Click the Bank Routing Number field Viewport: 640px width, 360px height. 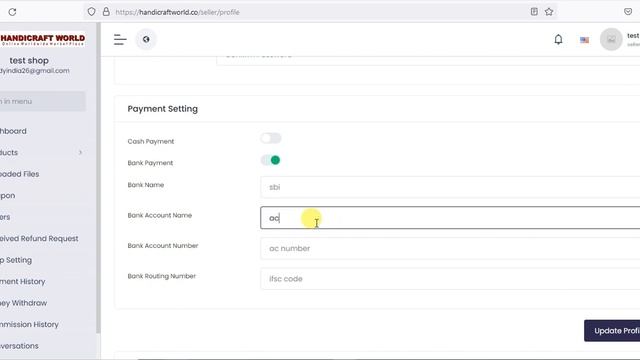click(x=450, y=279)
